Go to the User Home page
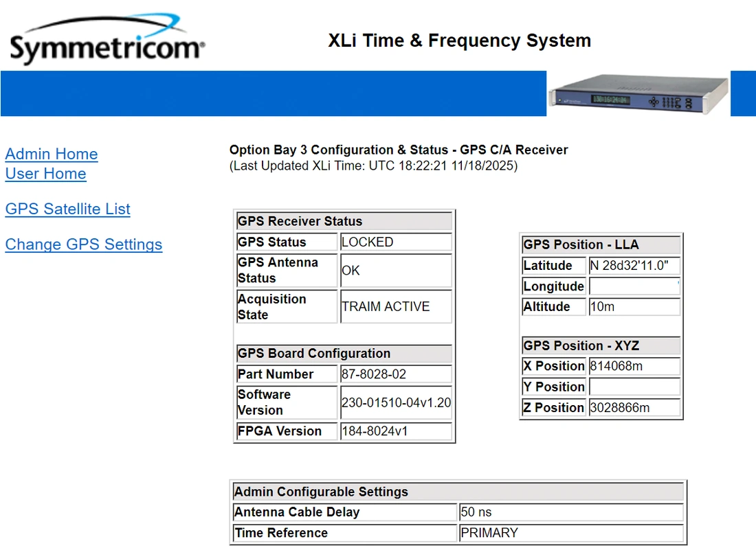 point(45,174)
